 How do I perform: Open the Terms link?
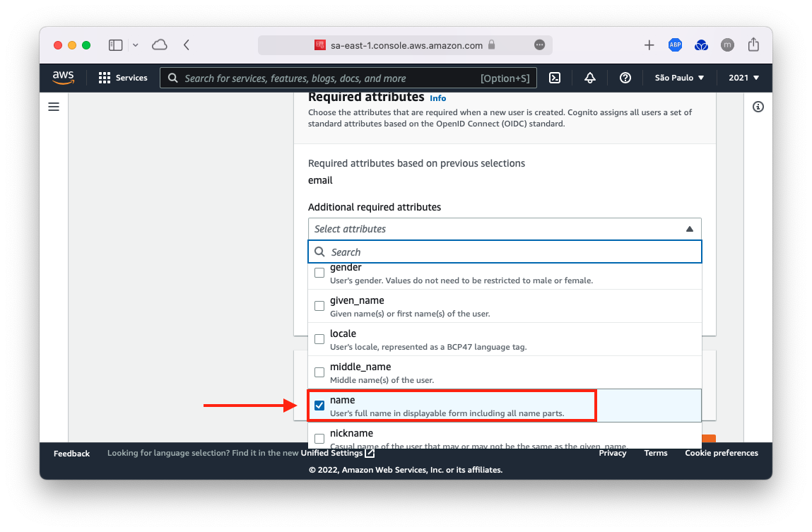(x=656, y=453)
